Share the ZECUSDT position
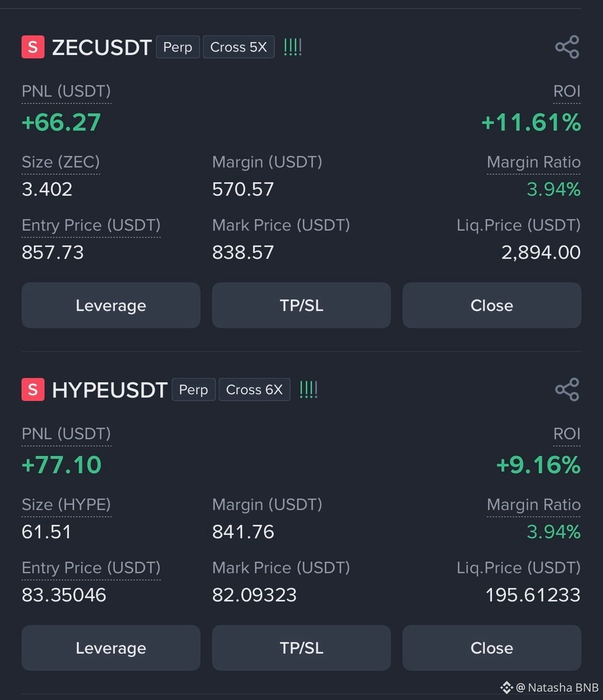This screenshot has height=700, width=603. [x=567, y=47]
